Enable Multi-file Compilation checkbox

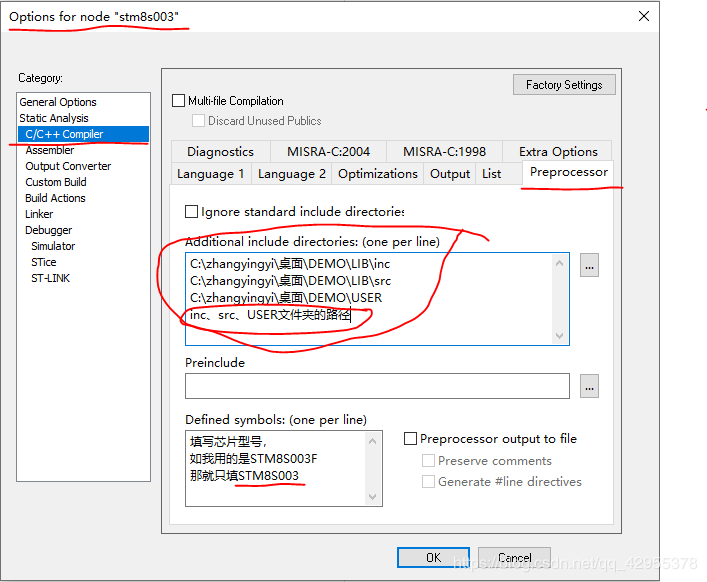click(x=179, y=101)
